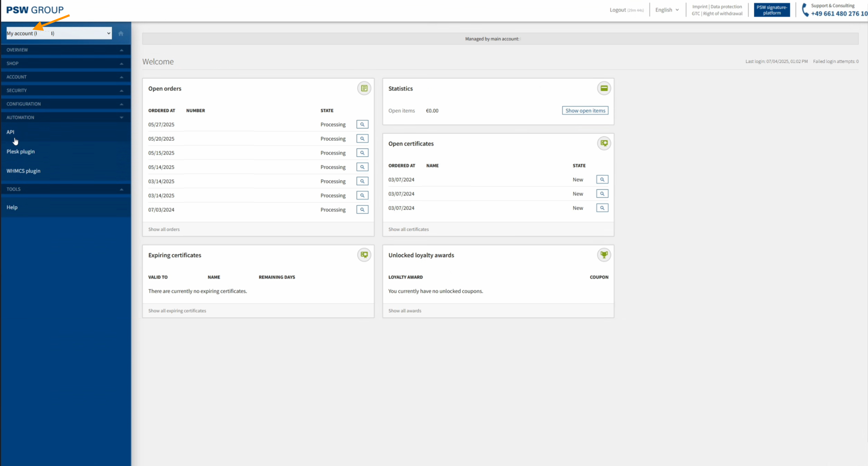View details of the 07/03/2024 order
Viewport: 868px width, 466px height.
click(362, 210)
